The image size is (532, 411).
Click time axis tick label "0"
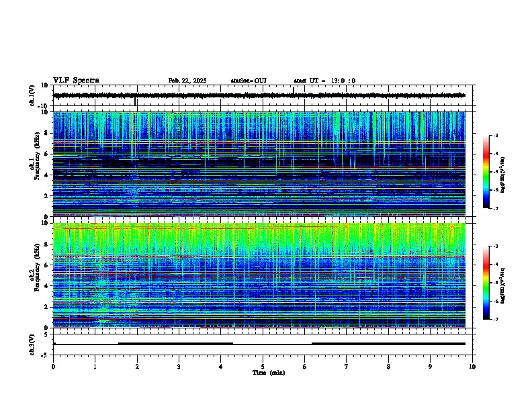[53, 367]
